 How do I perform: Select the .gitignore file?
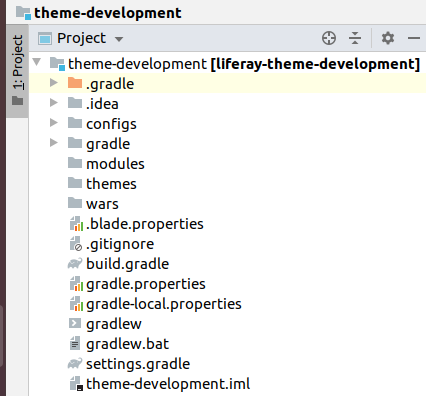120,244
